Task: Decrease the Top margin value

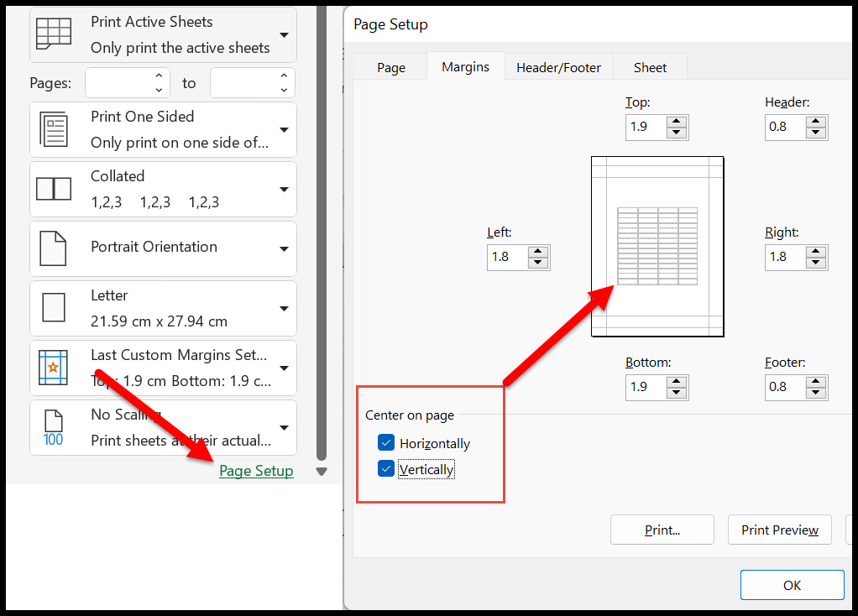Action: pos(677,133)
